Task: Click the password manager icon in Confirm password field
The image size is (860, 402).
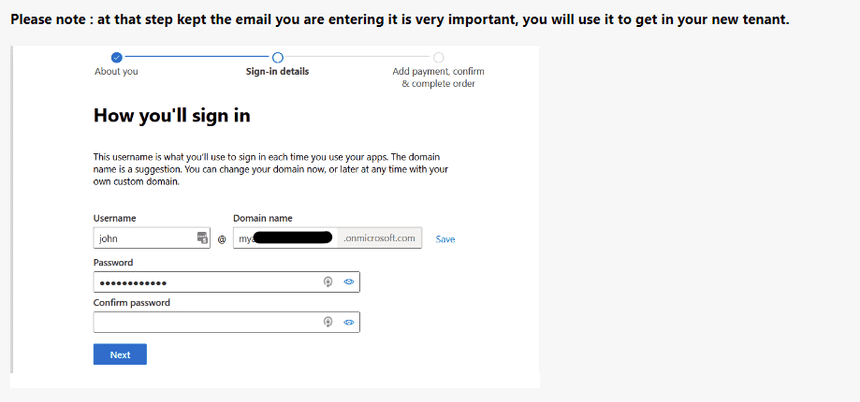Action: tap(327, 322)
